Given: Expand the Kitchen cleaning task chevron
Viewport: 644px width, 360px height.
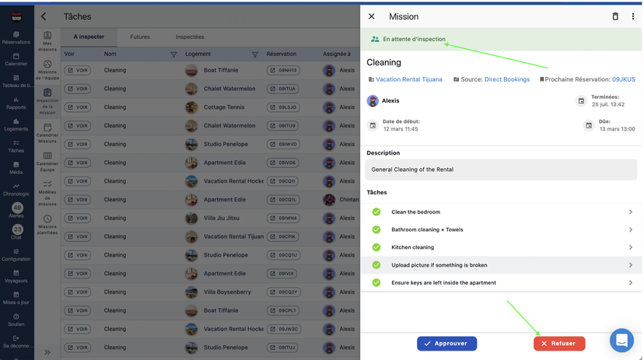Looking at the screenshot, I should [x=631, y=247].
